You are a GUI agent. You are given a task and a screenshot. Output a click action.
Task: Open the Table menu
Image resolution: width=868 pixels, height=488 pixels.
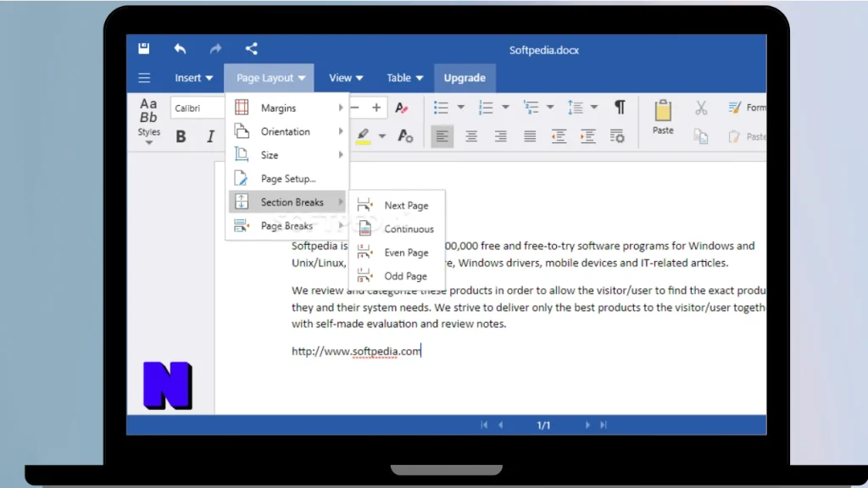404,78
